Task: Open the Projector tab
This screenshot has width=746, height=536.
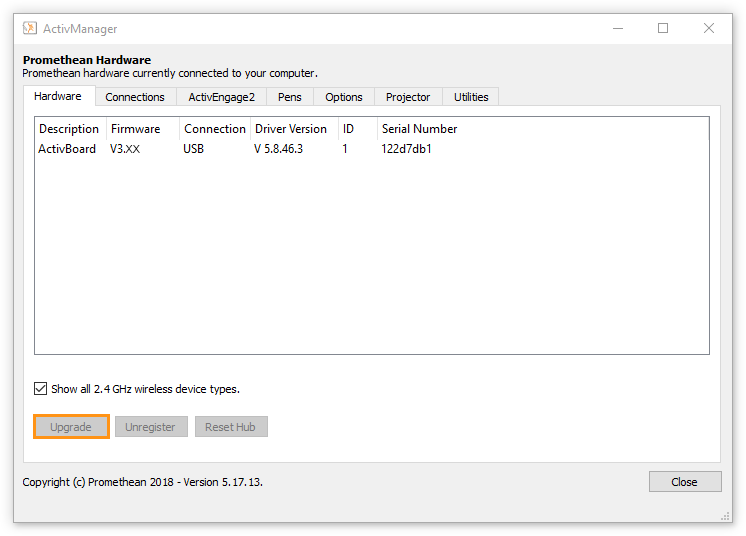Action: coord(408,97)
